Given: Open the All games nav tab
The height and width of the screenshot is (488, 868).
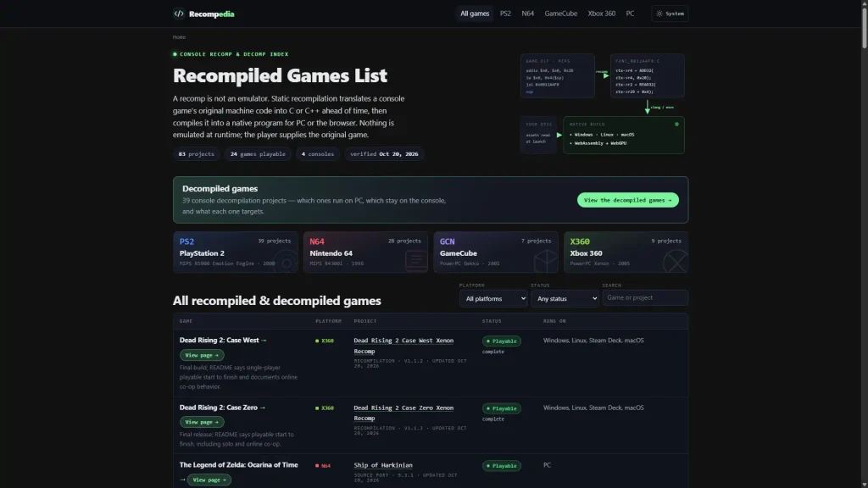Looking at the screenshot, I should point(475,14).
